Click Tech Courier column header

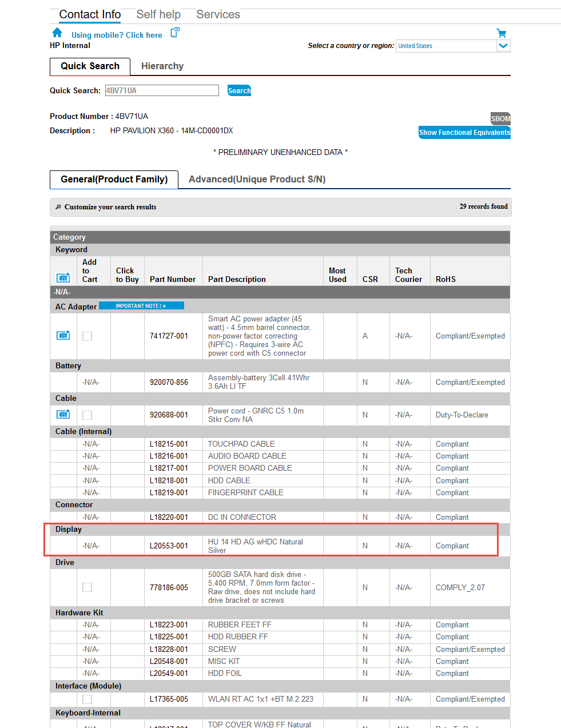[x=408, y=275]
